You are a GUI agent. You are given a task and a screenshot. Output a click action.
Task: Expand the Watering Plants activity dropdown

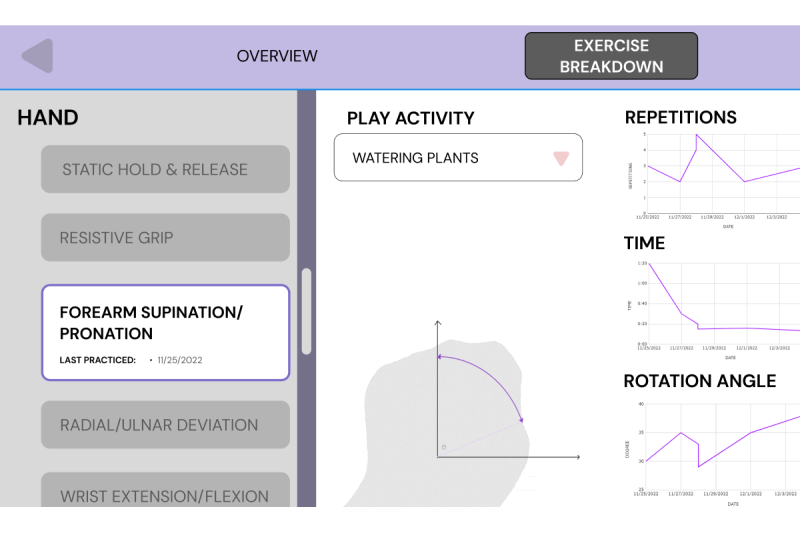point(458,158)
